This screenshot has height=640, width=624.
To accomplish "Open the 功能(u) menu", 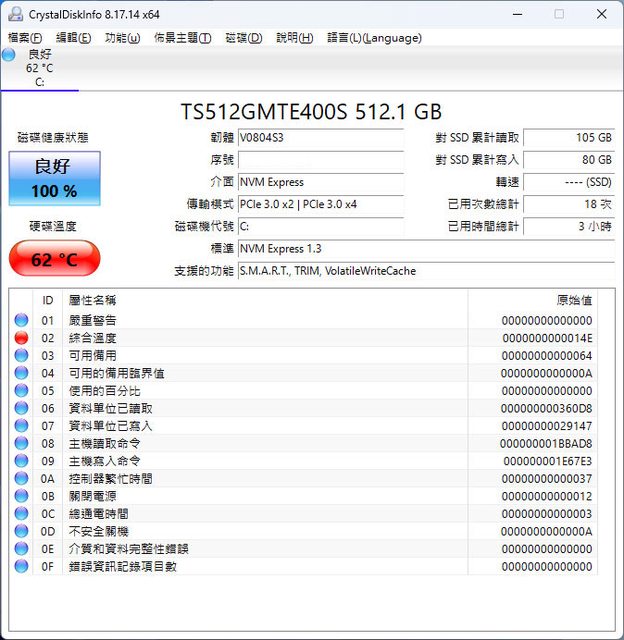I will (122, 38).
